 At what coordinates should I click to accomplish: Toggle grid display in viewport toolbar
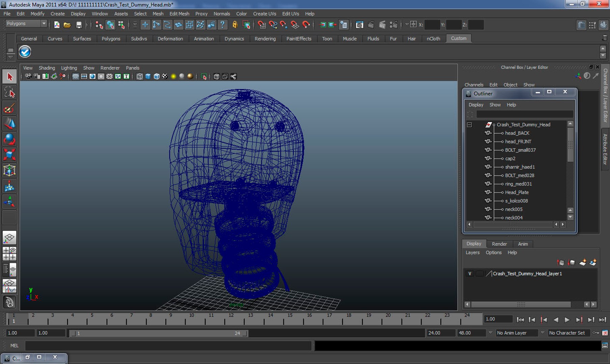click(x=76, y=77)
